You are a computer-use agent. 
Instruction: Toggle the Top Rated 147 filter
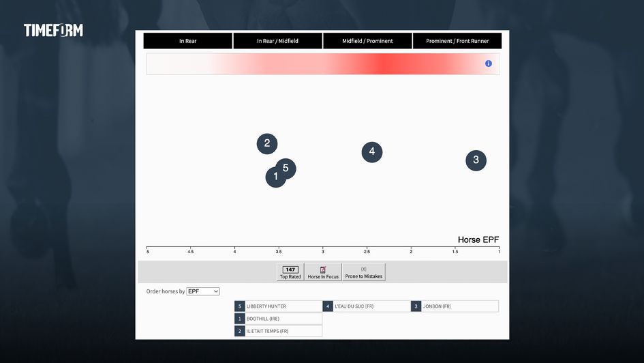(x=290, y=272)
